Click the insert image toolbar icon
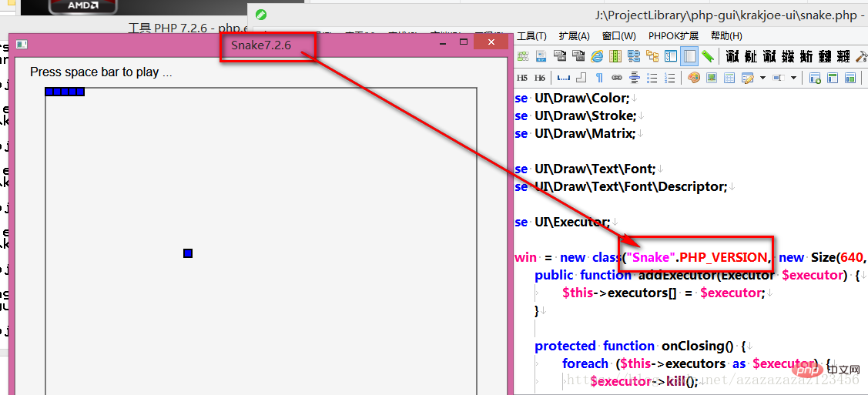This screenshot has height=395, width=868. point(712,78)
